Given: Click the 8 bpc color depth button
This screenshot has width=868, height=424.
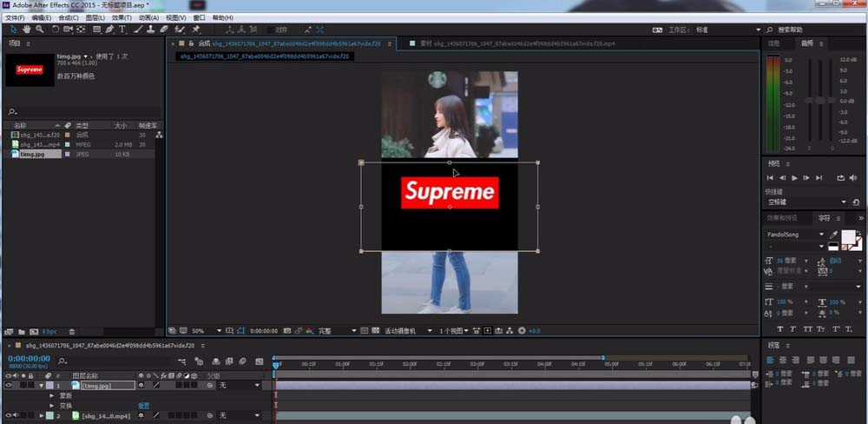Looking at the screenshot, I should [x=49, y=331].
